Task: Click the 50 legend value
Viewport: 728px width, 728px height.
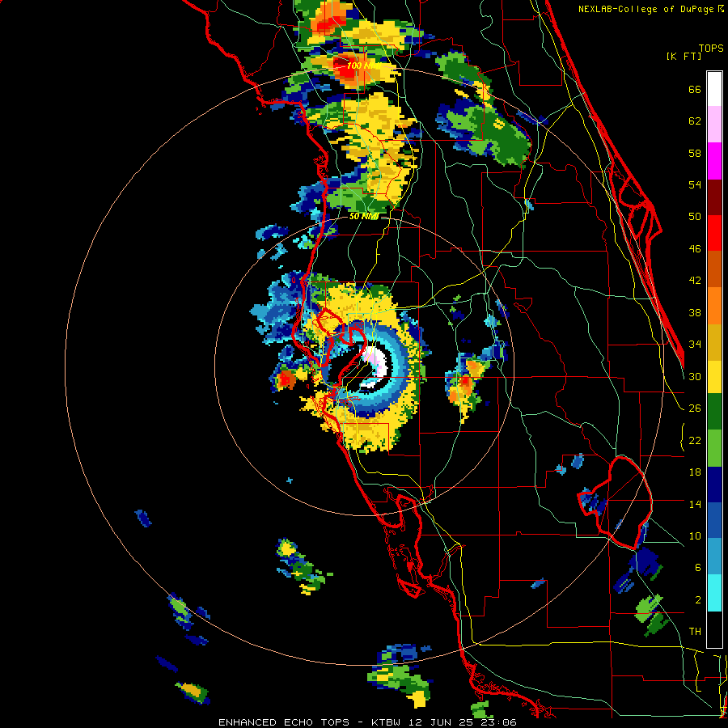Action: pos(695,217)
